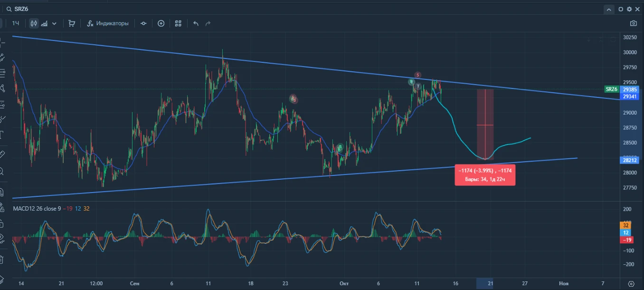This screenshot has width=644, height=290.
Task: Select the zoom magnifier tool in sidebar
Action: coord(2,171)
